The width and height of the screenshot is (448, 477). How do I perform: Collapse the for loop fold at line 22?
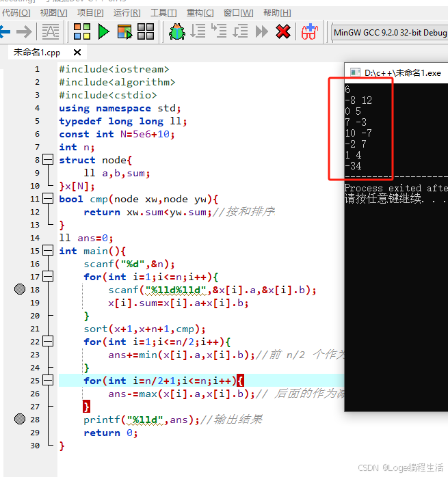48,341
